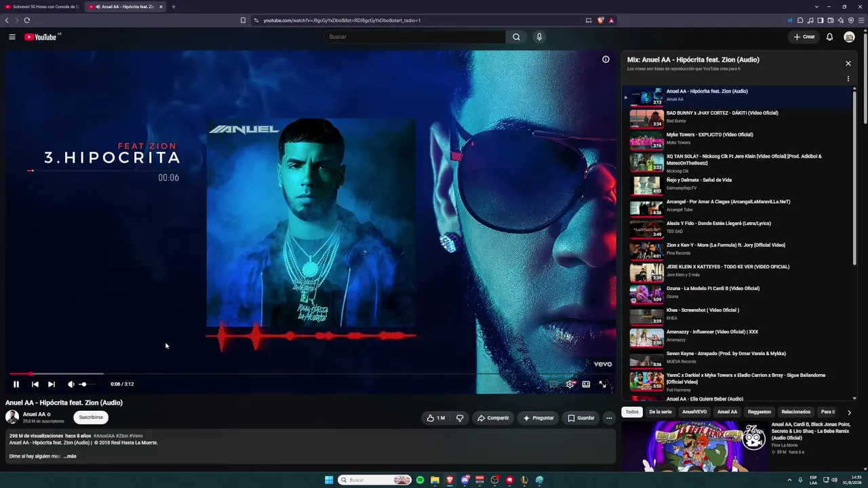Like the video
868x488 pixels.
(x=436, y=418)
